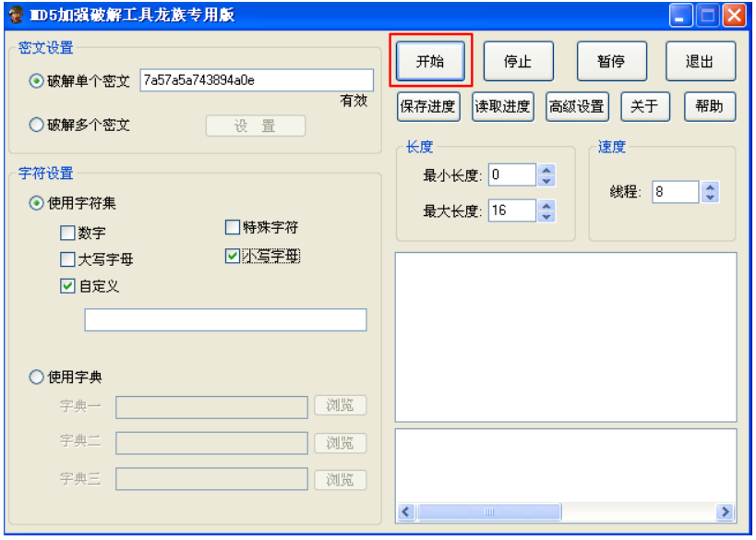The width and height of the screenshot is (756, 540).
Task: Check the 大写字母 uppercase option
Action: pyautogui.click(x=66, y=258)
